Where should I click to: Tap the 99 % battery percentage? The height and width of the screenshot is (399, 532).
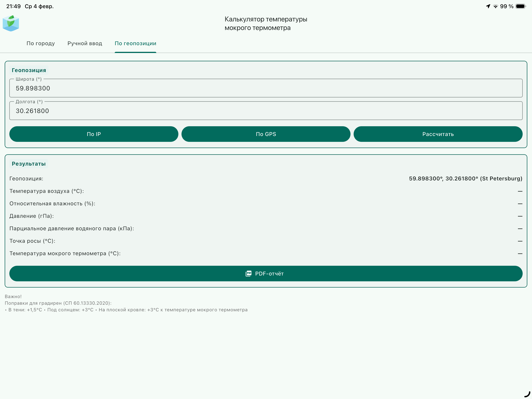pyautogui.click(x=507, y=6)
